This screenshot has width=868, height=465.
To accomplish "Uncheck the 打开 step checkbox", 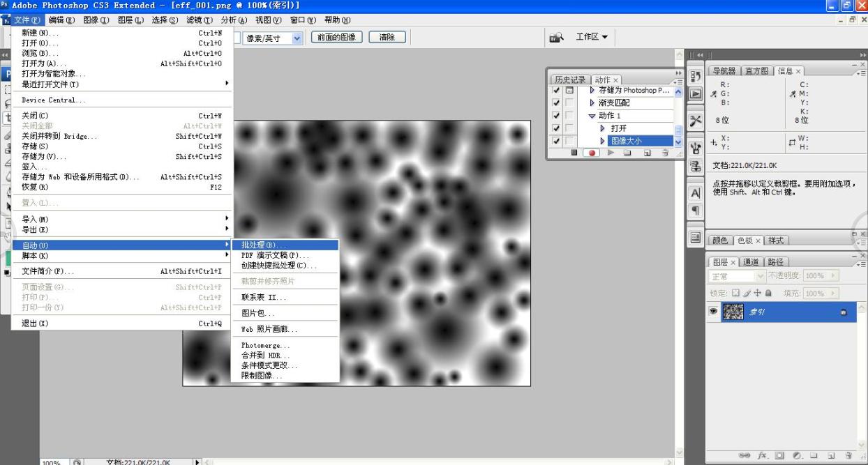I will point(556,128).
